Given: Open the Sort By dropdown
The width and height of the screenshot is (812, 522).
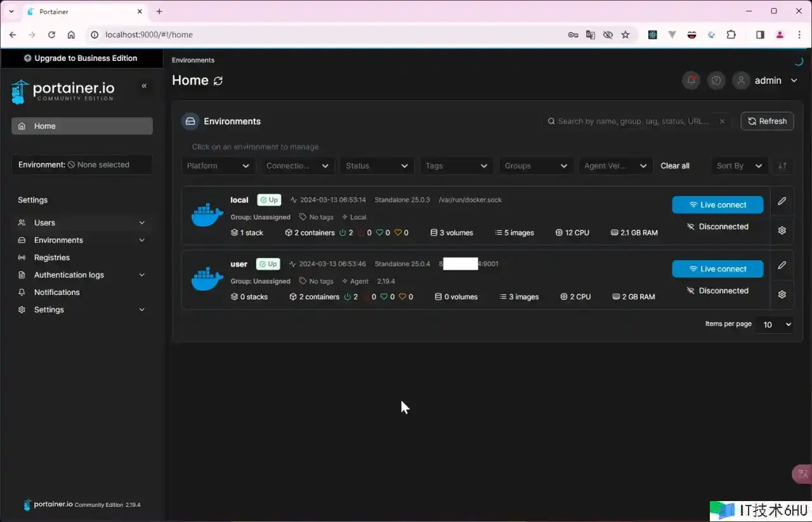Looking at the screenshot, I should tap(740, 166).
